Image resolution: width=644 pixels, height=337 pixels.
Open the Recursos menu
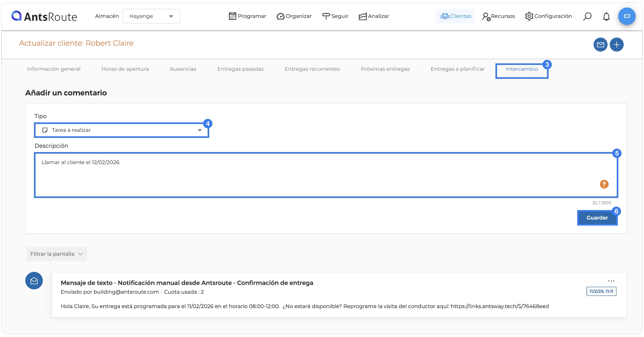499,16
